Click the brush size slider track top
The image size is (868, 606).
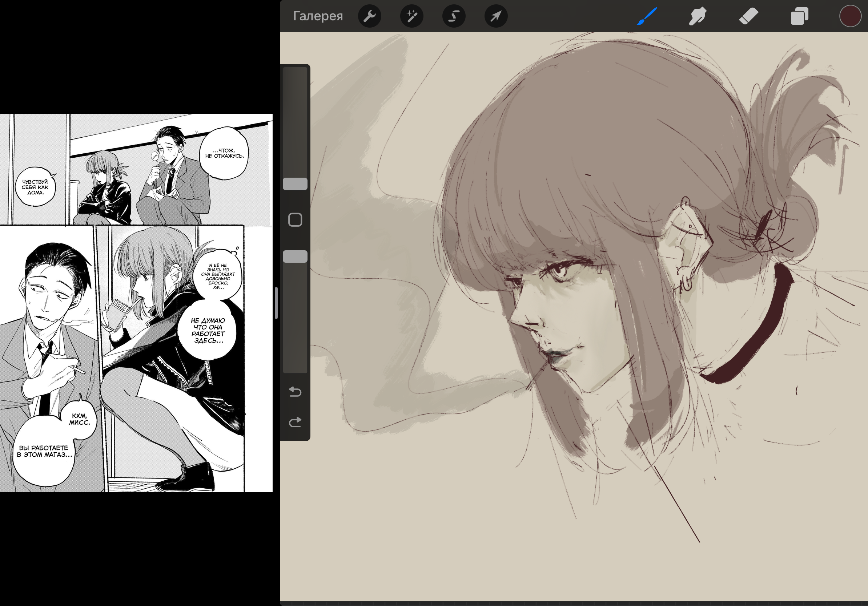pos(295,76)
